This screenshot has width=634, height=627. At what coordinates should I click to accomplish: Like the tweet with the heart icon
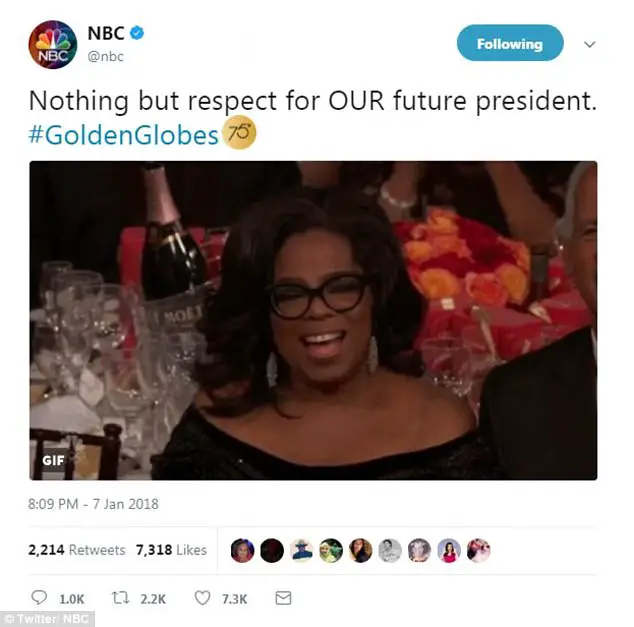pyautogui.click(x=202, y=598)
